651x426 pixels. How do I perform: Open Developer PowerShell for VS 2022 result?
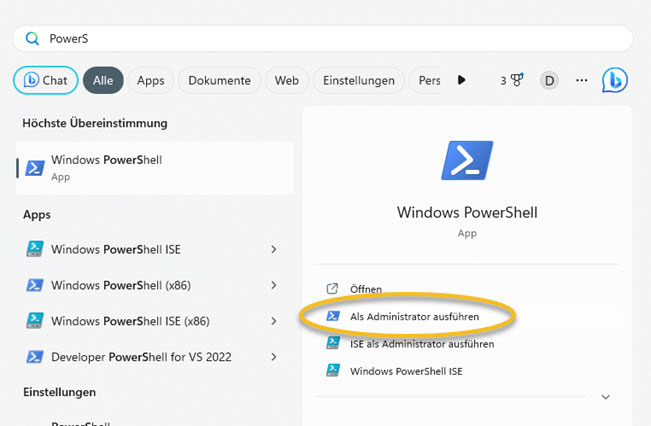(155, 357)
